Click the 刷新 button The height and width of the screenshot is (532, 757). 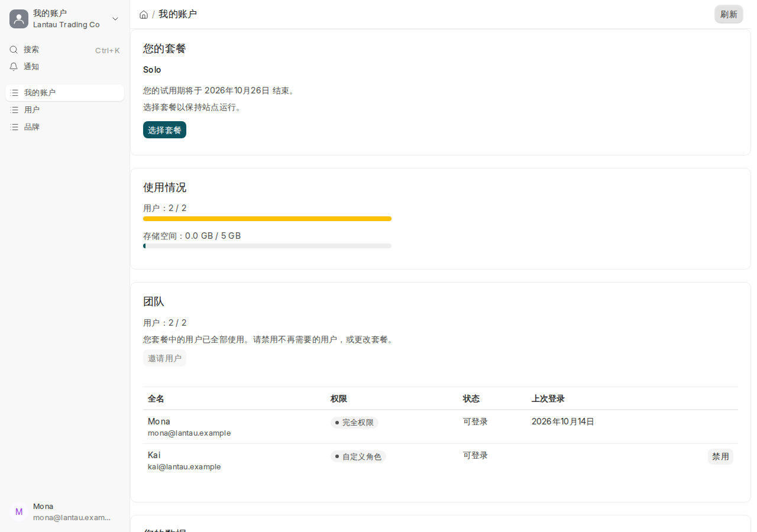click(729, 14)
